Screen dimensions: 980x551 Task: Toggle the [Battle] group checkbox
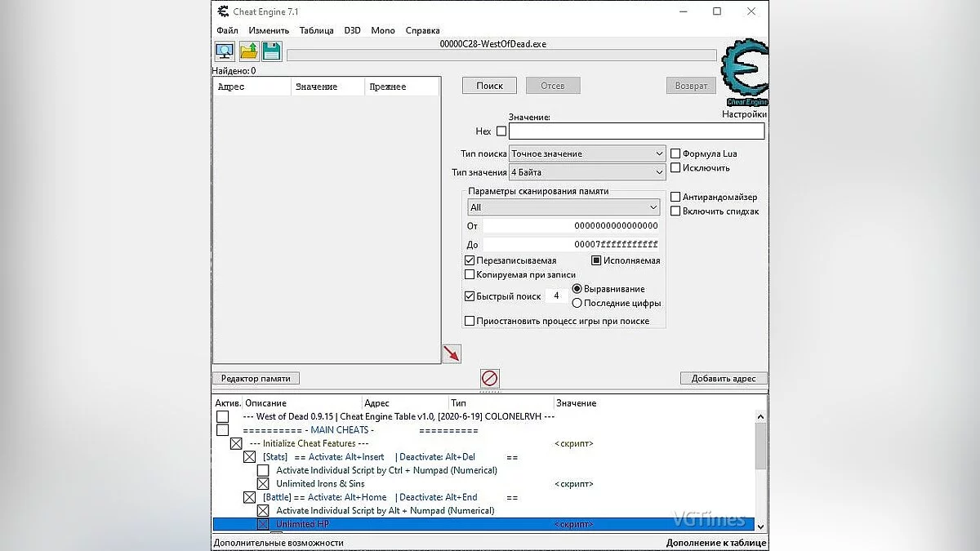[250, 497]
